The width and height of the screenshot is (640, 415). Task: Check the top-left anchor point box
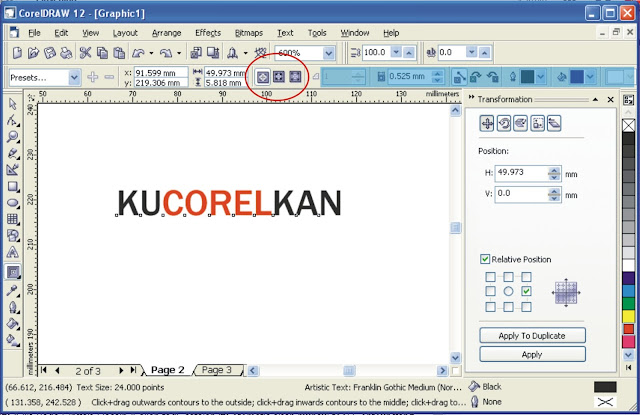(491, 277)
